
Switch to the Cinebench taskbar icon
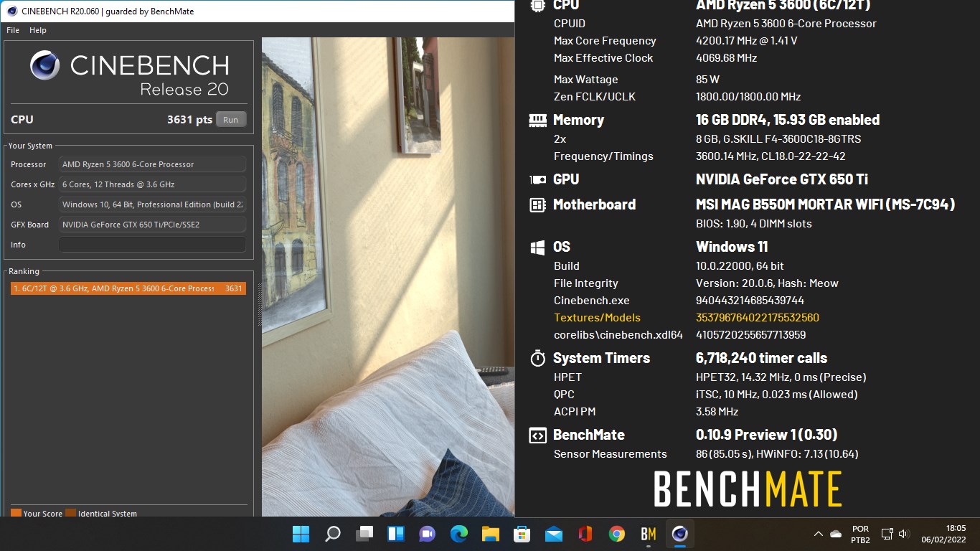(x=680, y=534)
